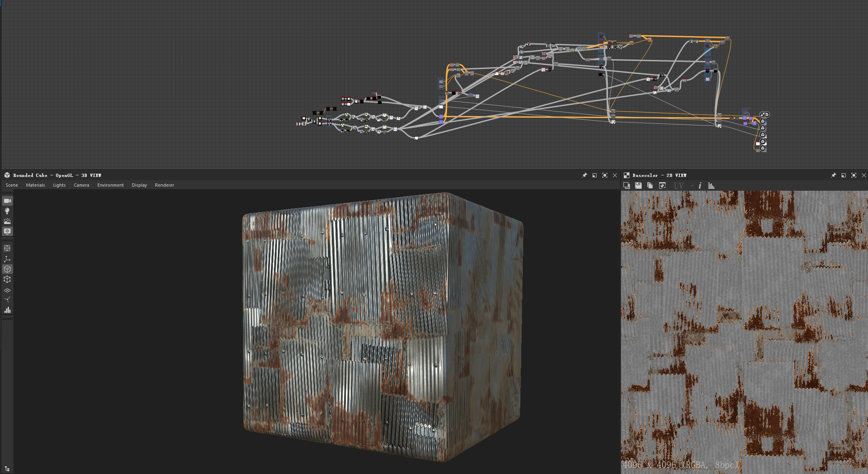Click the Rounded Cube title cube icon
The height and width of the screenshot is (474, 868).
click(7, 175)
